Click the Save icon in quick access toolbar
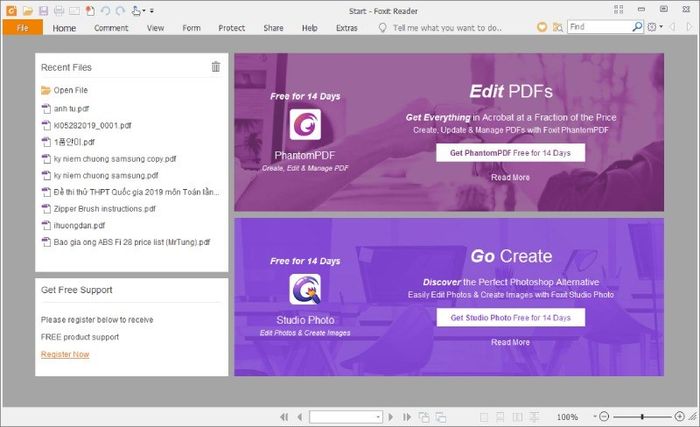 point(42,10)
